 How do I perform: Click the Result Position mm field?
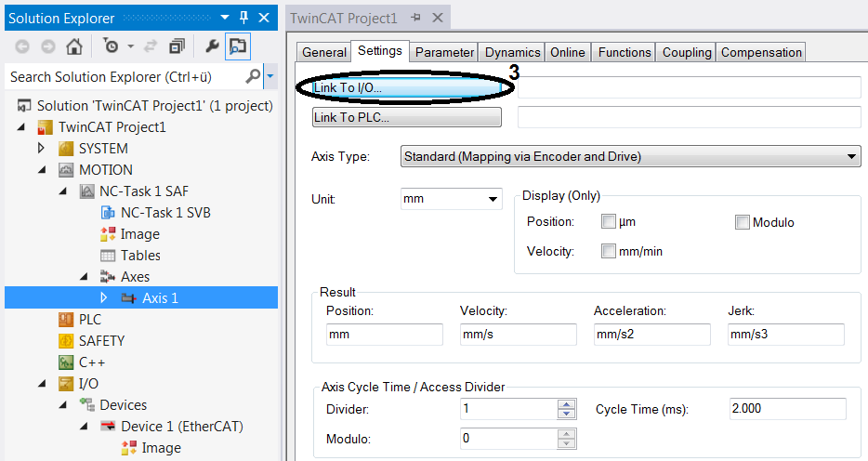[x=384, y=335]
